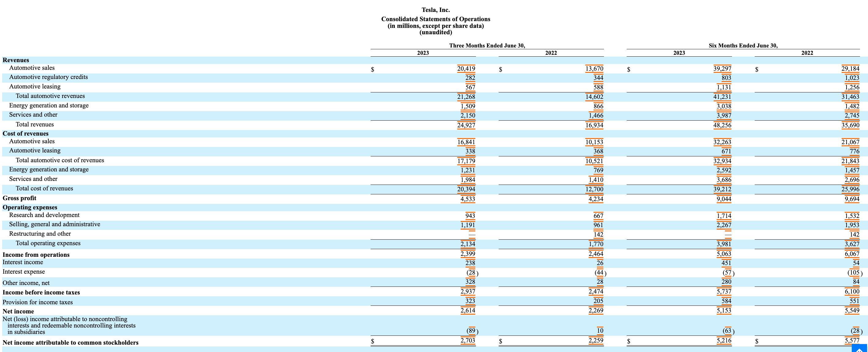Click the blue back-to-top arrow button

point(859,348)
